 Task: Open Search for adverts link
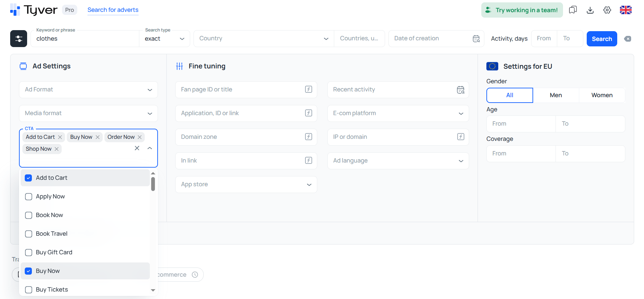(113, 10)
